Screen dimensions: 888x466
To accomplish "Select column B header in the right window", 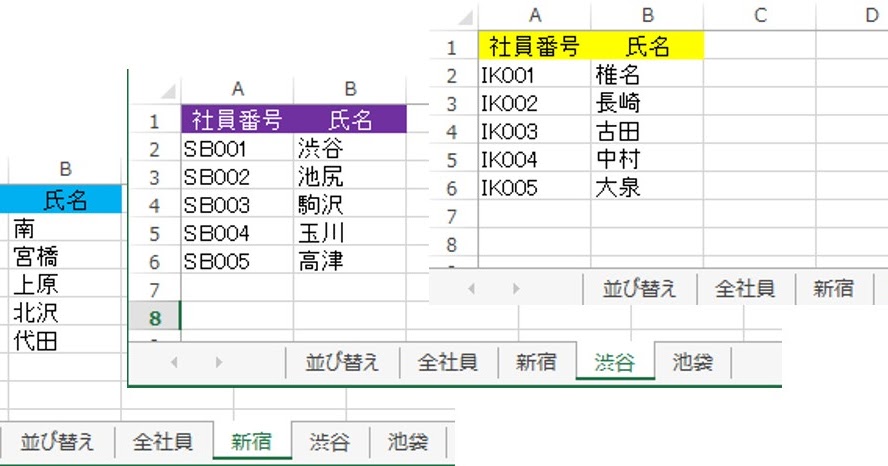I will tap(647, 16).
